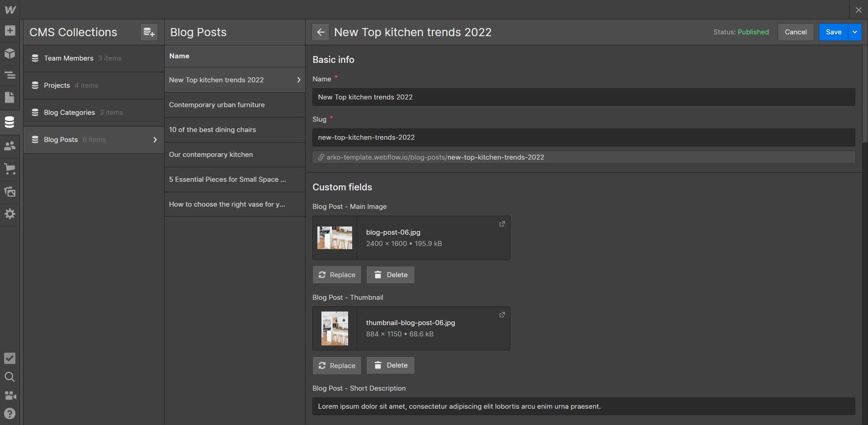Viewport: 868px width, 425px height.
Task: Open the Add Elements panel
Action: click(9, 31)
